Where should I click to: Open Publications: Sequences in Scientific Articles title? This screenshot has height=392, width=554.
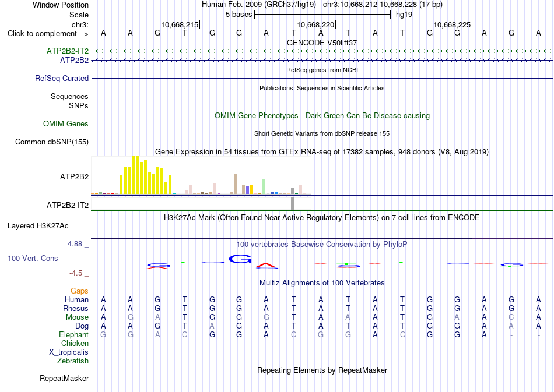click(x=322, y=88)
